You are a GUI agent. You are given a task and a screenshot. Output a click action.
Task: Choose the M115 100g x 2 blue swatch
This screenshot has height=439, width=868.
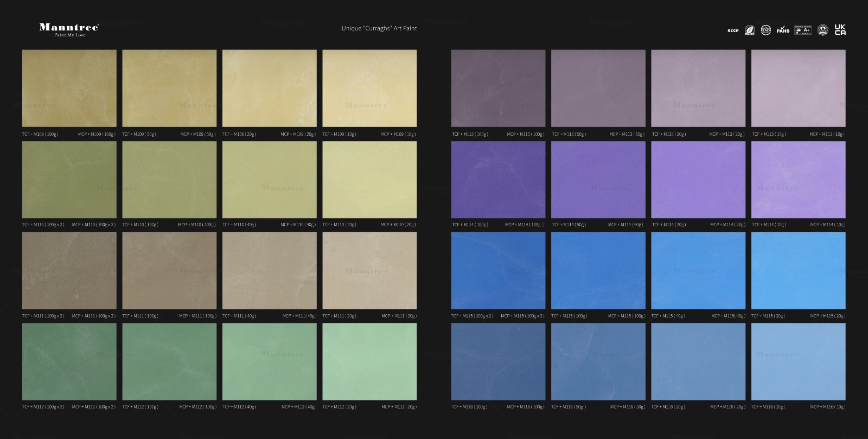498,271
